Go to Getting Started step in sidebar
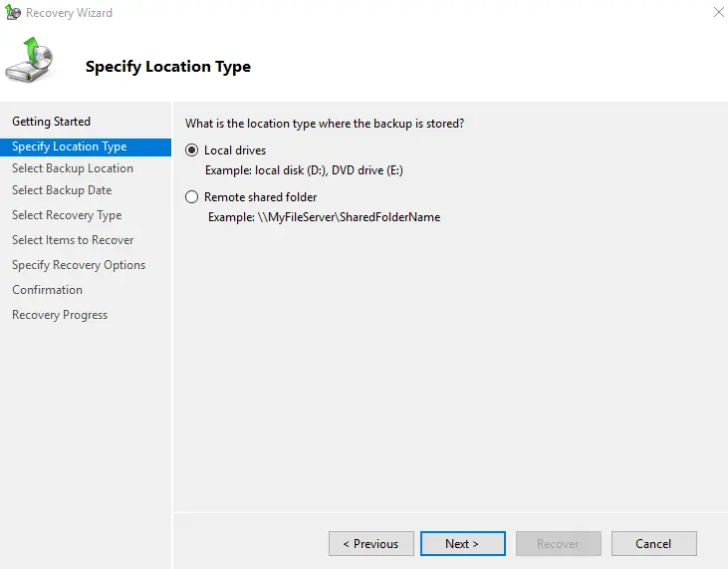This screenshot has height=569, width=728. pos(51,122)
